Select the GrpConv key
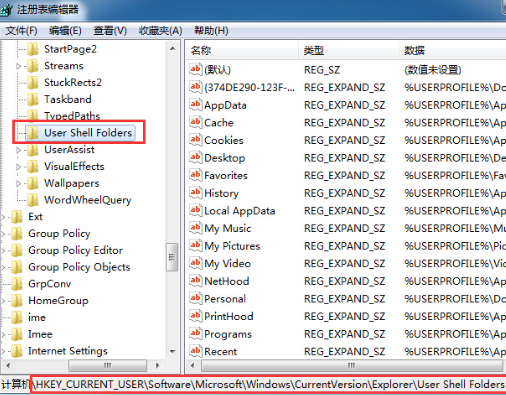This screenshot has height=395, width=506. (x=50, y=284)
